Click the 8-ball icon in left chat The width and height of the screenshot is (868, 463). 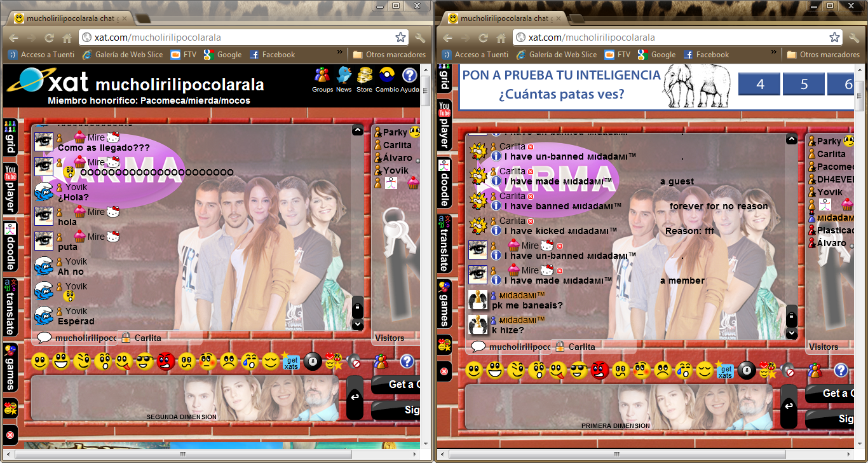(312, 361)
